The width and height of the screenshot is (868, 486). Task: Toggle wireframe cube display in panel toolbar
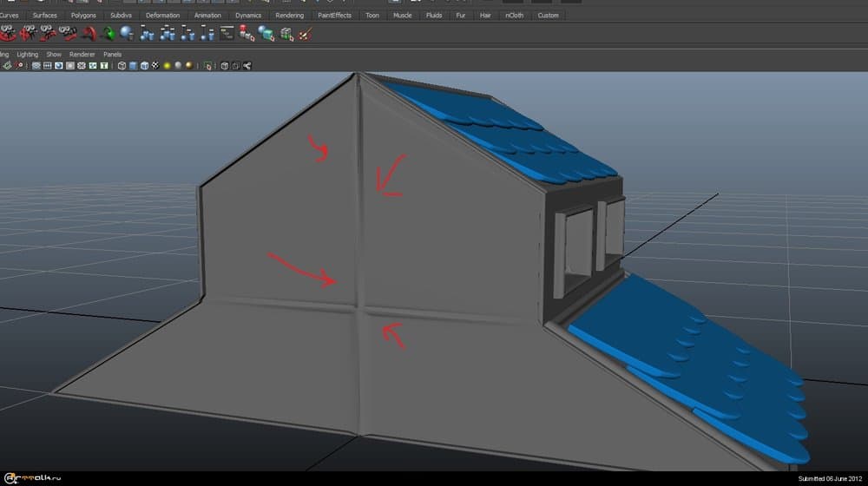(122, 65)
